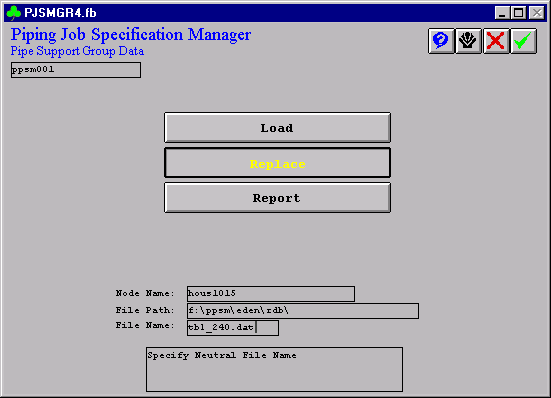Viewport: 551px width, 398px height.
Task: Select the Replace button
Action: pos(277,163)
